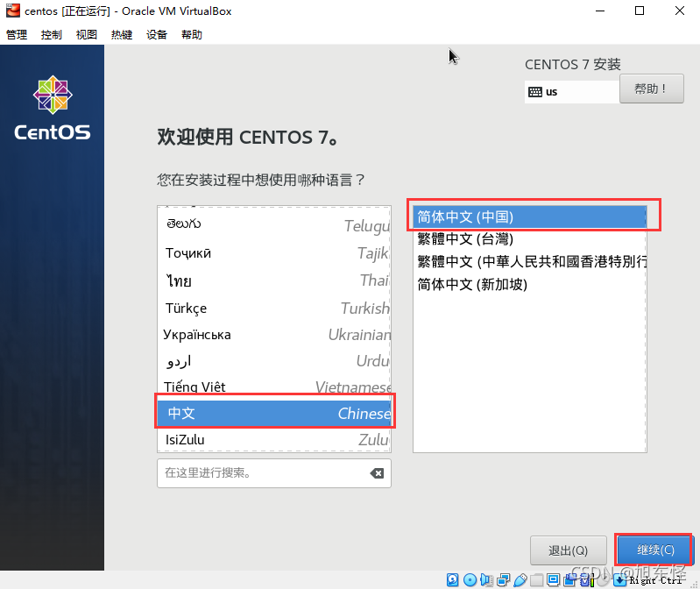Screen dimensions: 700x589
Task: Choose 简体中文 (中国) locale
Action: [529, 217]
